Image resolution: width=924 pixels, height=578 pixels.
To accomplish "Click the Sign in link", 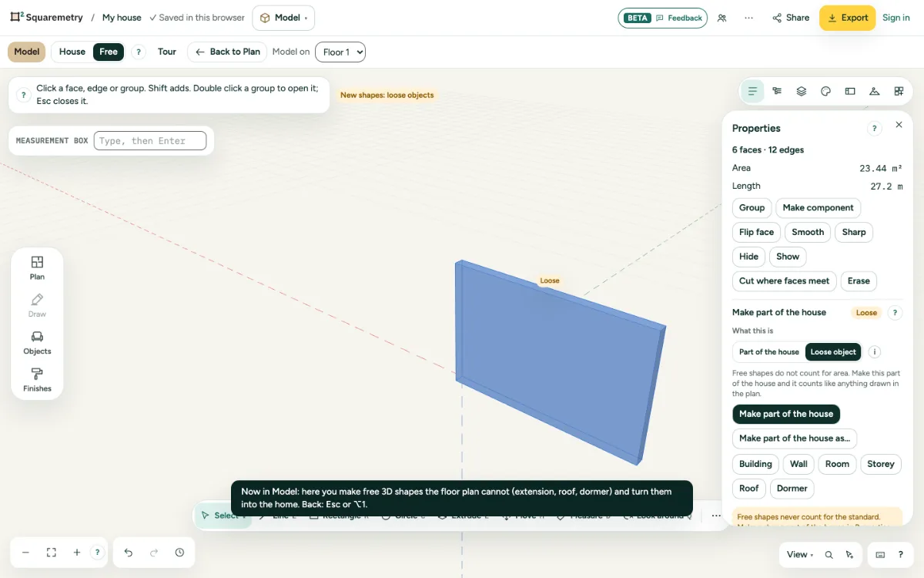I will point(896,18).
